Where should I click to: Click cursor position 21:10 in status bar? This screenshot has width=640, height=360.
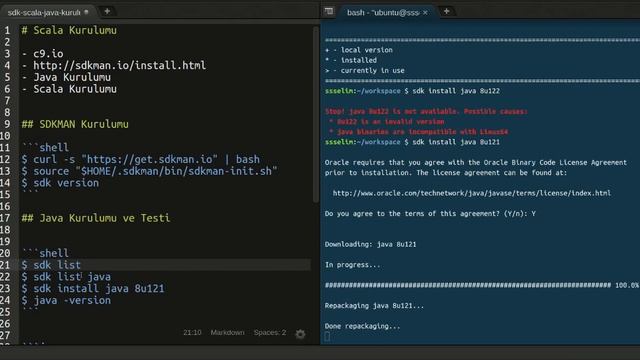tap(192, 333)
